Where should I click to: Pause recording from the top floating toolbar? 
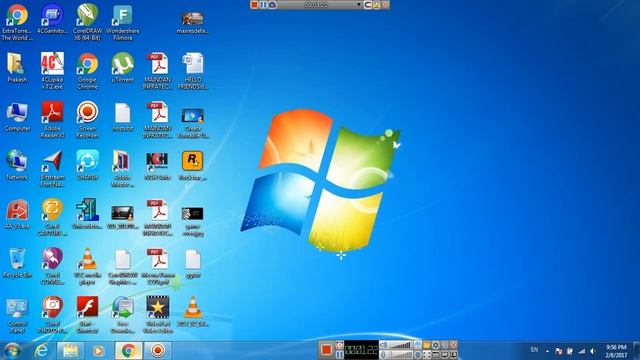point(263,5)
